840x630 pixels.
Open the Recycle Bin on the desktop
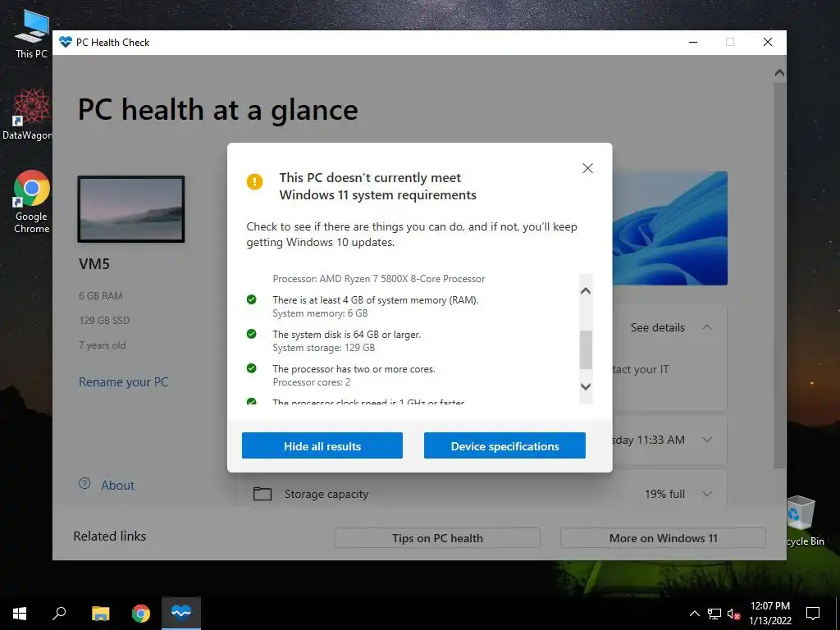click(802, 520)
